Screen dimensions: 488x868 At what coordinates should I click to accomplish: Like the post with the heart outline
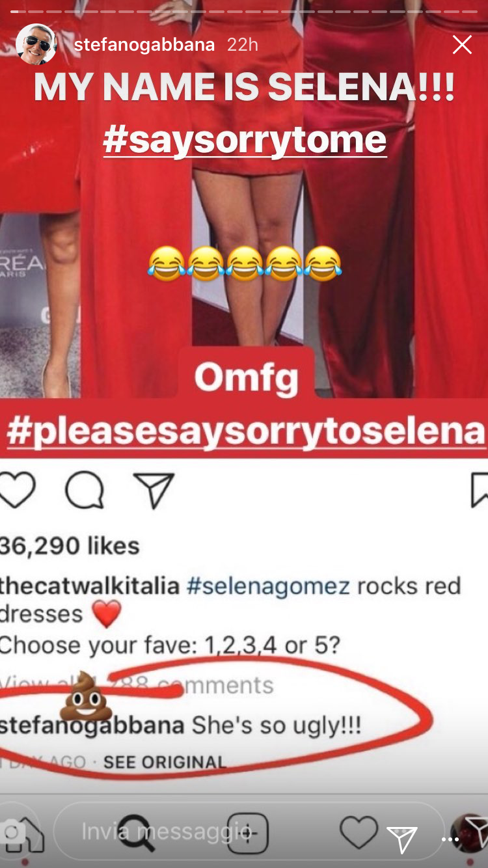(17, 489)
